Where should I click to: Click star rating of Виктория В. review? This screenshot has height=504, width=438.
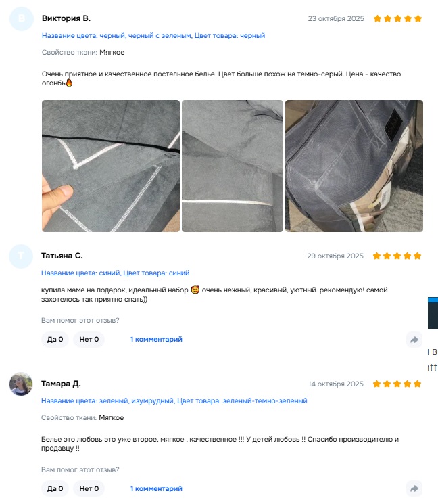(x=397, y=18)
